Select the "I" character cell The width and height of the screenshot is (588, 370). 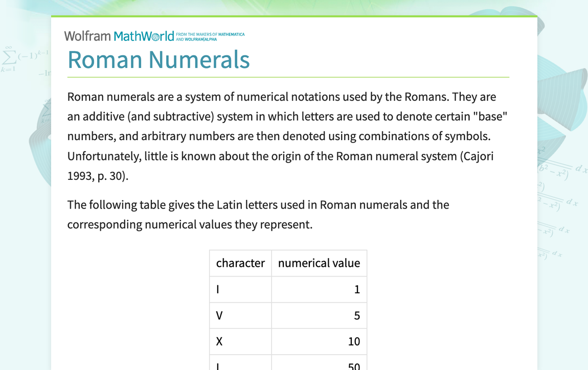pyautogui.click(x=240, y=289)
